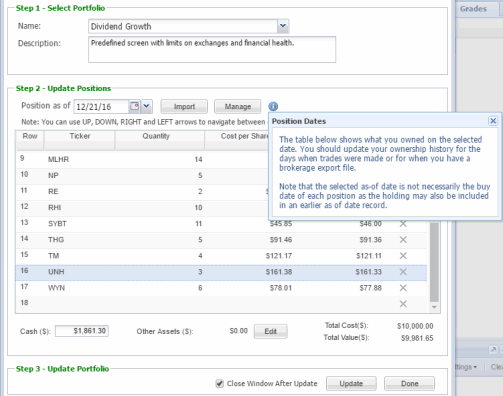Click WYN cost per share $78.01
The height and width of the screenshot is (396, 503).
coord(281,288)
